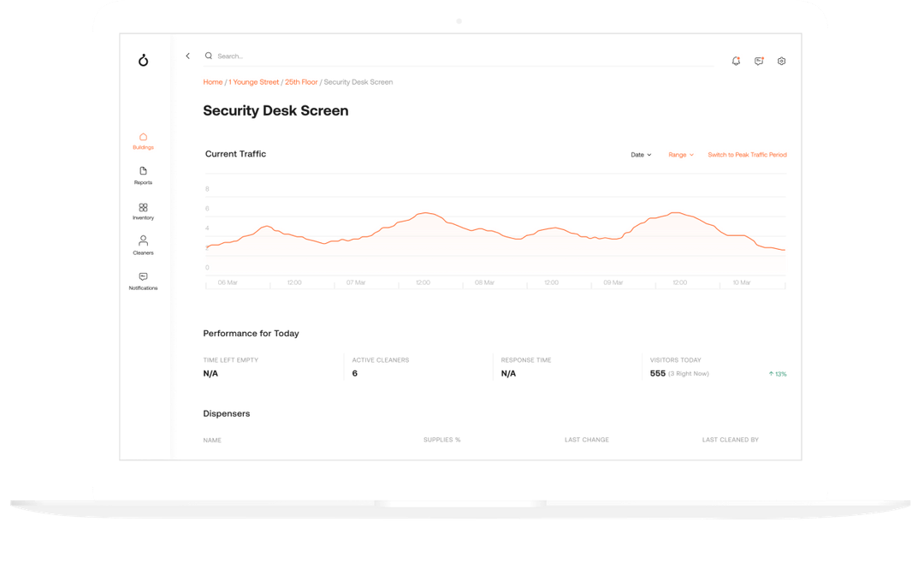This screenshot has width=924, height=569.
Task: Click the app logo at top left
Action: click(x=143, y=60)
